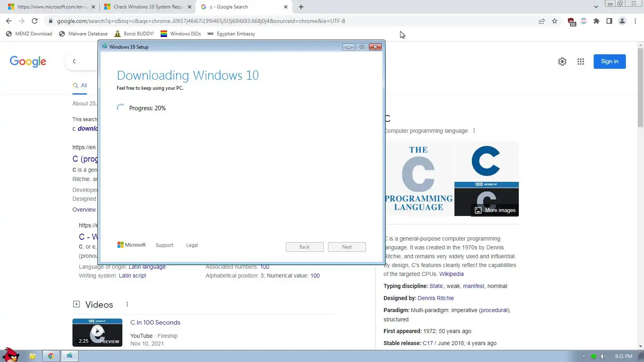The width and height of the screenshot is (644, 362).
Task: Open the More images button
Action: 495,210
